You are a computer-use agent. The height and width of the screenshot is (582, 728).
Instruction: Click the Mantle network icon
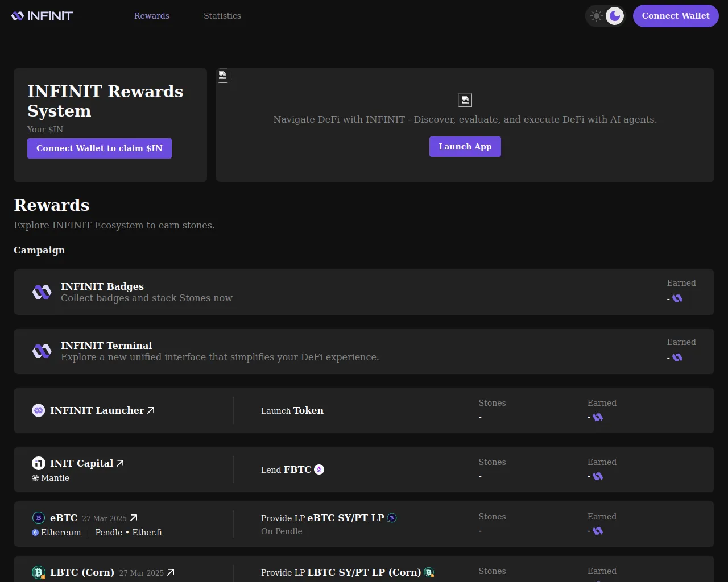[35, 478]
